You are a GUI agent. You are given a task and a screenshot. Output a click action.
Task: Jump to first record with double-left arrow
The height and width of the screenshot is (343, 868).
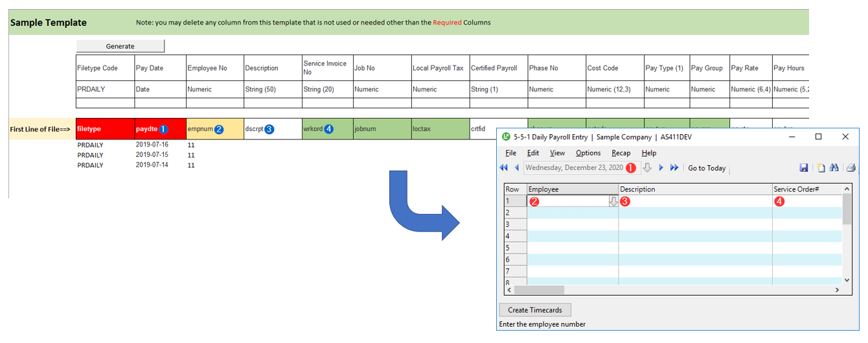pos(503,168)
